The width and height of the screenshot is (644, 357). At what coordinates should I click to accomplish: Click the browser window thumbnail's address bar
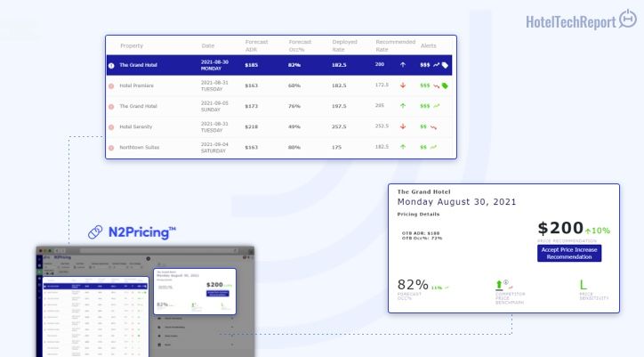click(x=158, y=250)
